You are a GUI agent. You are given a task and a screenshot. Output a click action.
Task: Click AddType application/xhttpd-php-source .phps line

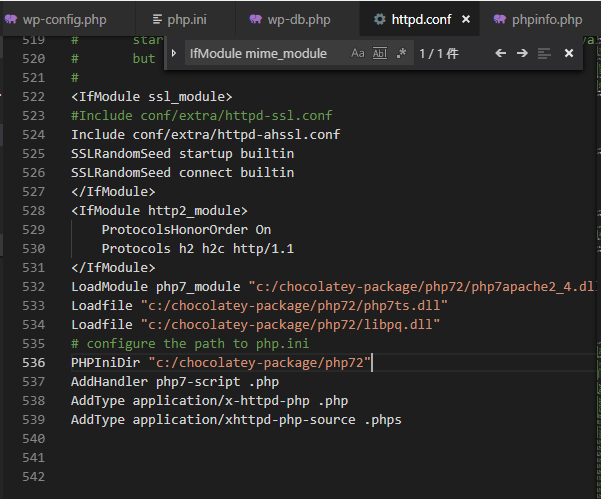(236, 420)
